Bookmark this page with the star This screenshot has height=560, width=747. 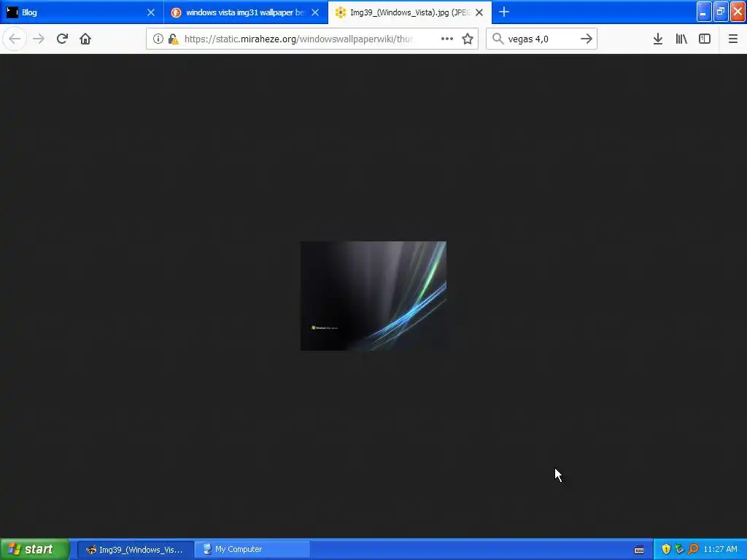click(x=468, y=39)
